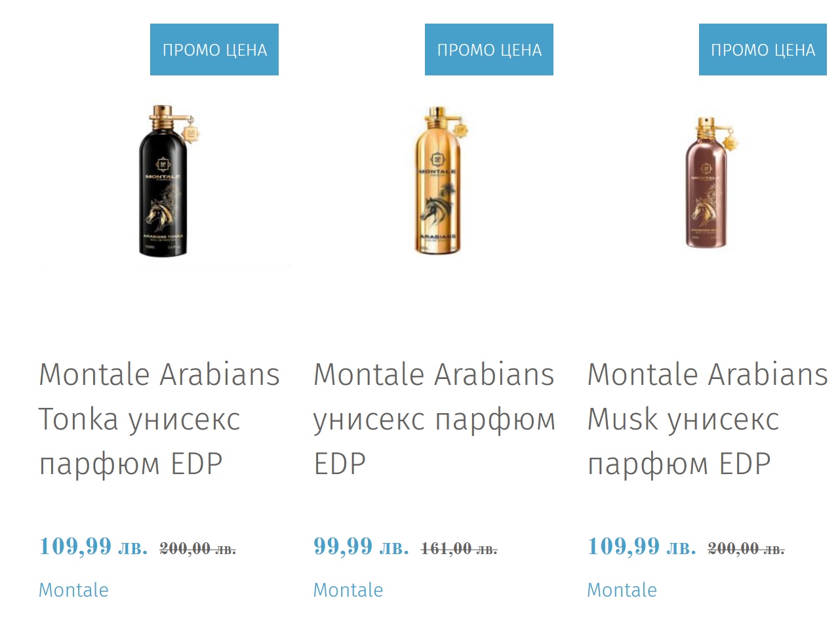Click the 109,99 лв. price under Arabians Tonka

point(93,546)
